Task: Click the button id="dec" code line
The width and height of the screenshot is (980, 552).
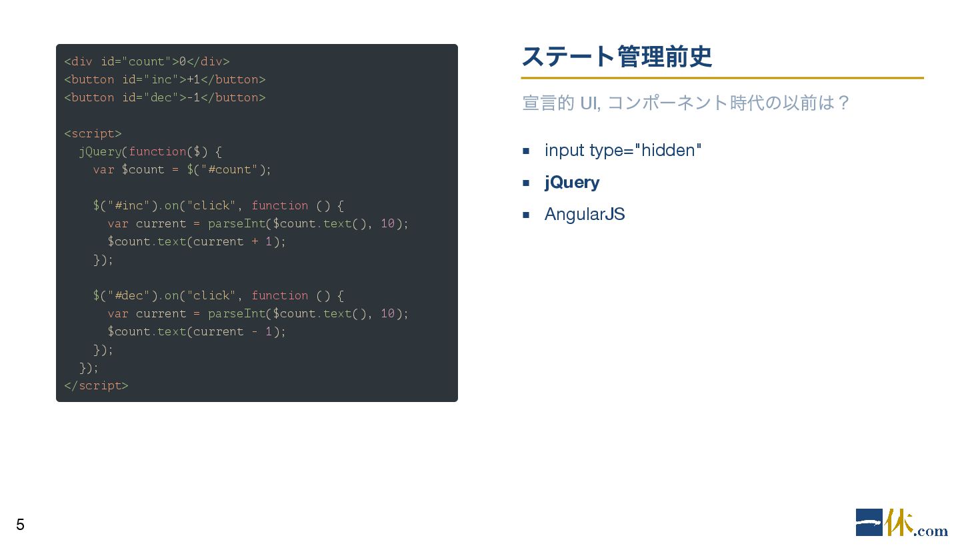Action: pos(165,97)
